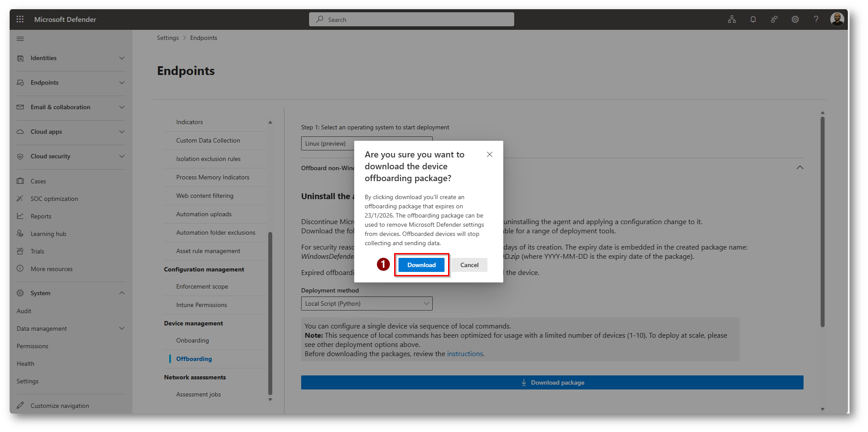The width and height of the screenshot is (868, 432).
Task: Expand the Cloud security chevron
Action: coord(122,156)
